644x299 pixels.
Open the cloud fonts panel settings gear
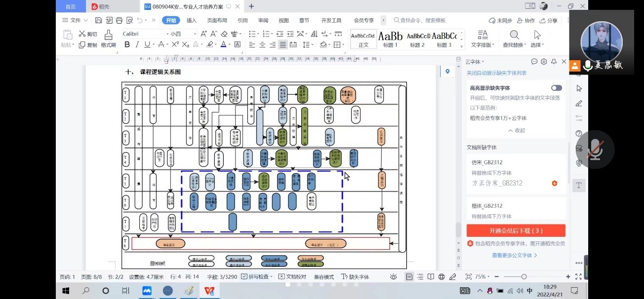tap(544, 62)
